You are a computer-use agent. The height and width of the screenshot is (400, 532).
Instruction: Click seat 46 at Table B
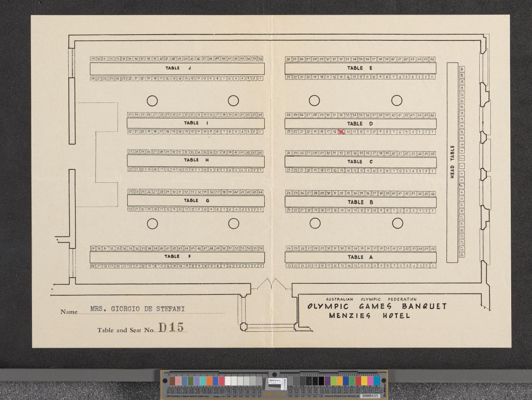click(432, 193)
